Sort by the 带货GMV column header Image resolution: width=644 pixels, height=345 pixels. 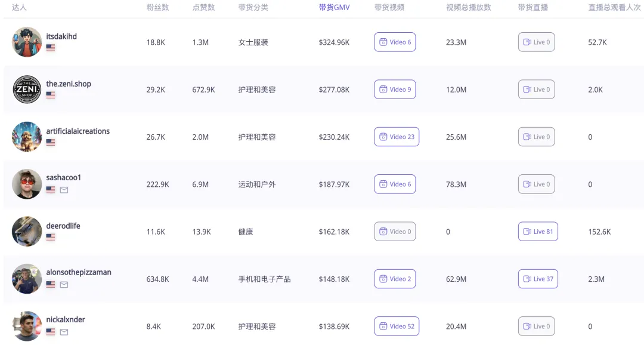(334, 8)
